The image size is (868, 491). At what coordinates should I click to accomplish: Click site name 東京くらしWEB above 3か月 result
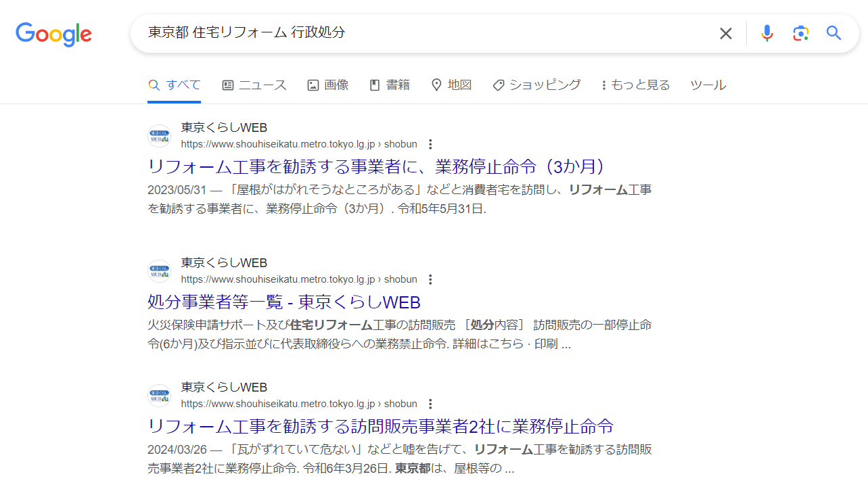(224, 128)
